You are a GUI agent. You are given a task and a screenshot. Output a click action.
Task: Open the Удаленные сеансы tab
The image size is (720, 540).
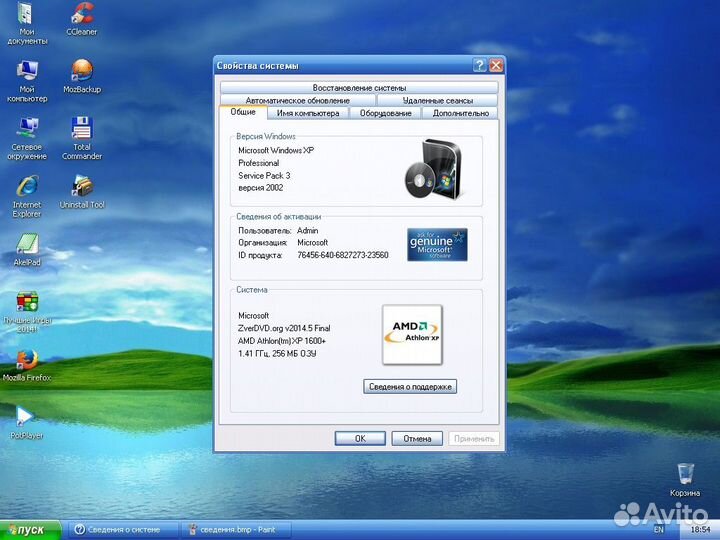click(x=437, y=100)
